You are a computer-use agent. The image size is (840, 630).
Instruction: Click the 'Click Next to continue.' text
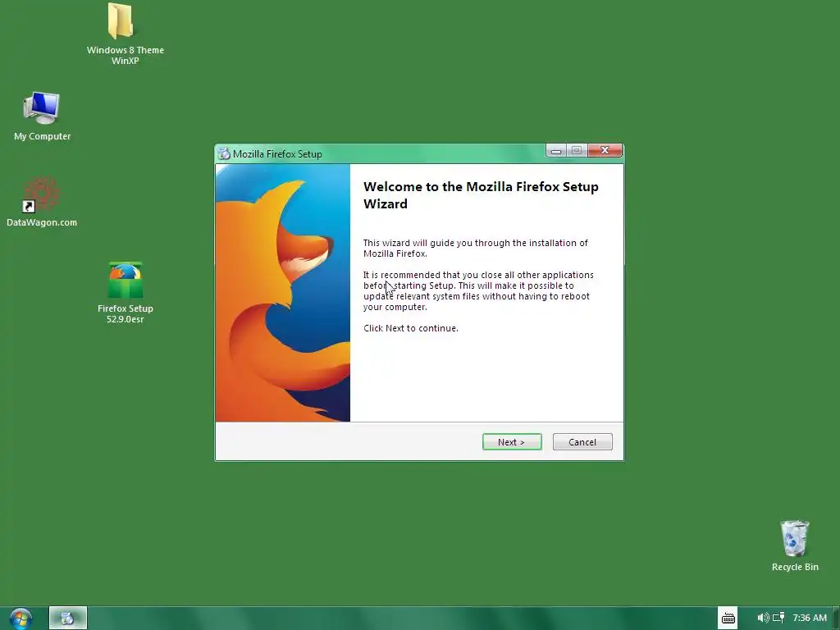[411, 328]
